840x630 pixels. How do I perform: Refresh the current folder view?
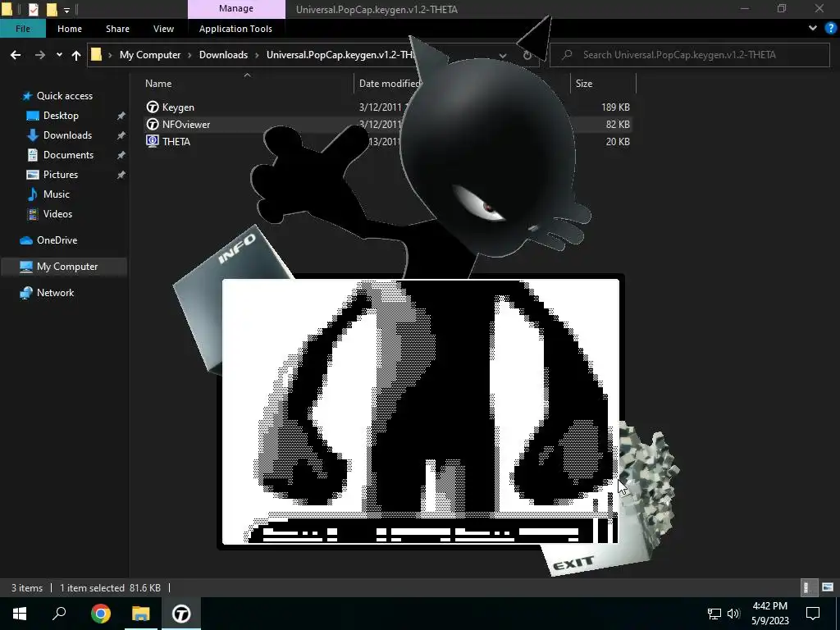pyautogui.click(x=527, y=55)
